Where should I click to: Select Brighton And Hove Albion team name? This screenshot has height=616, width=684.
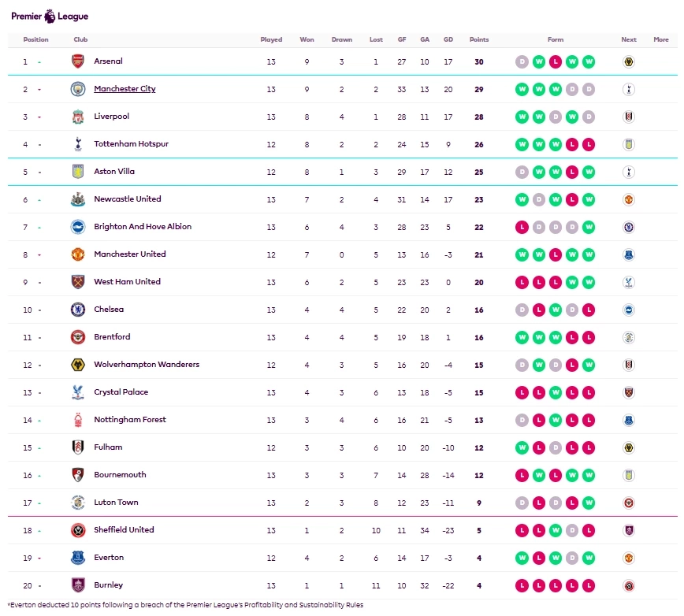(x=143, y=227)
